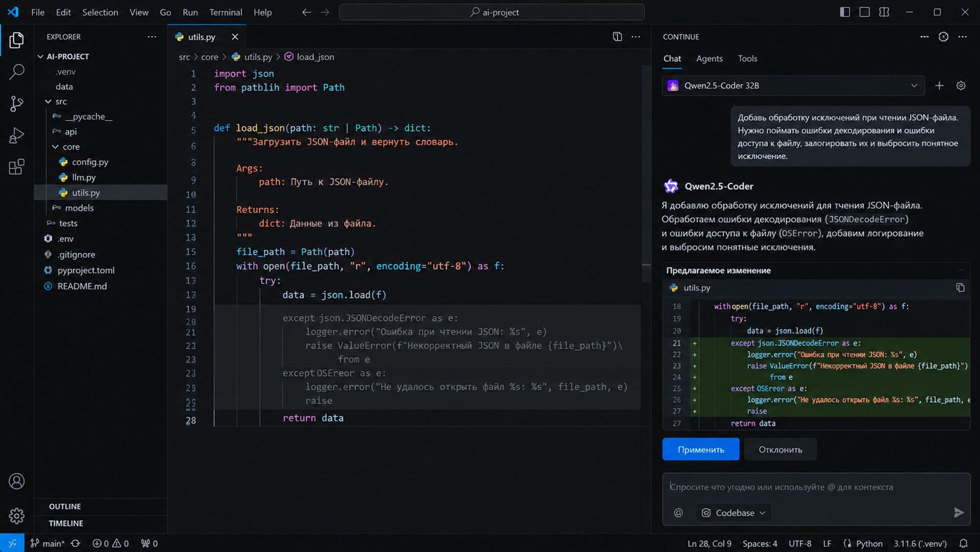Send the chat message arrow
The image size is (980, 552).
click(959, 513)
